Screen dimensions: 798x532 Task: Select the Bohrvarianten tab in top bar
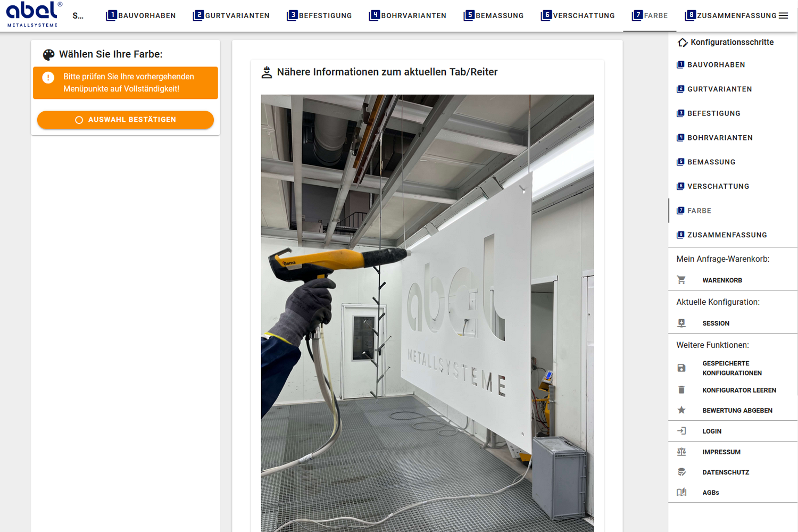pyautogui.click(x=408, y=15)
